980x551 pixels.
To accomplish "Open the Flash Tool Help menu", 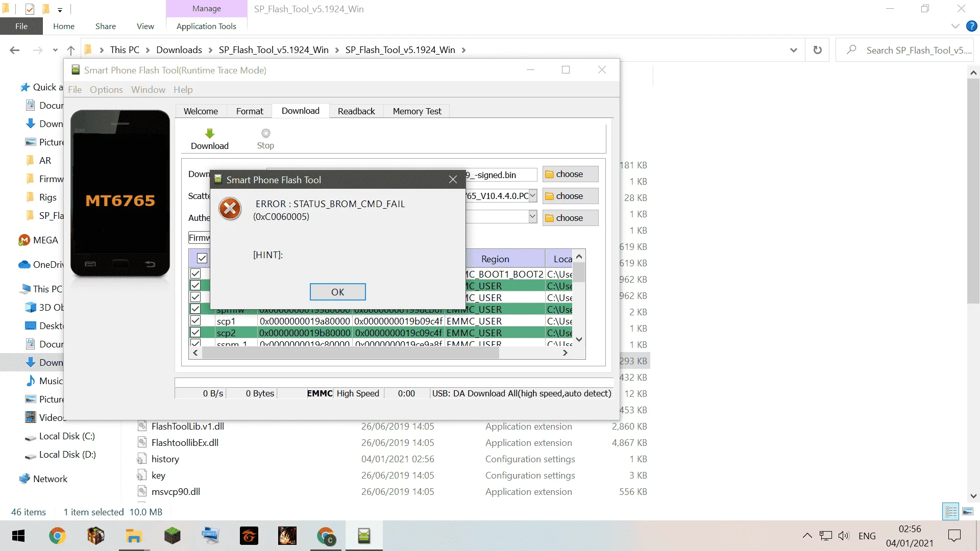I will click(183, 90).
